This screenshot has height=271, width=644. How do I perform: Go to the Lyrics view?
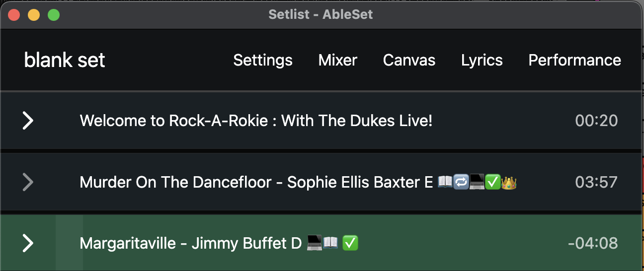pos(482,60)
